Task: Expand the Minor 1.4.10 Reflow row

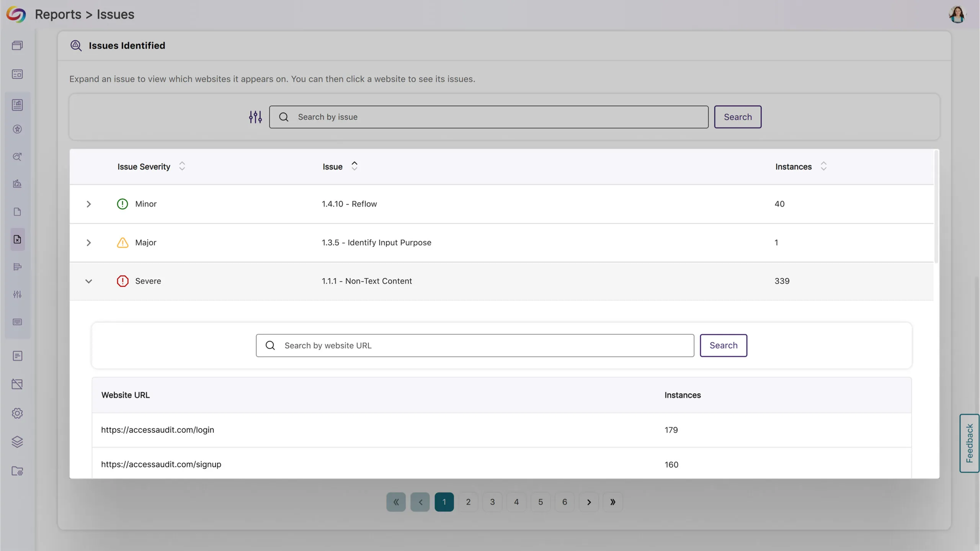Action: click(x=88, y=204)
